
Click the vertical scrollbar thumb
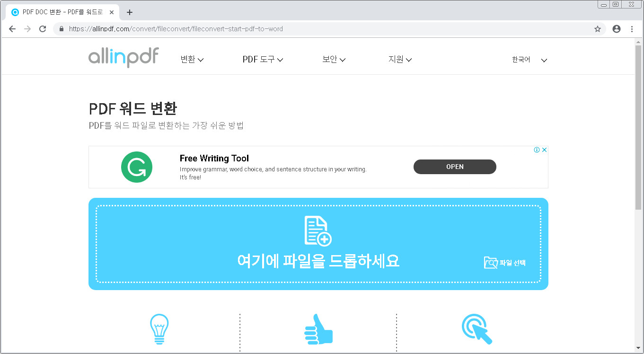point(638,128)
